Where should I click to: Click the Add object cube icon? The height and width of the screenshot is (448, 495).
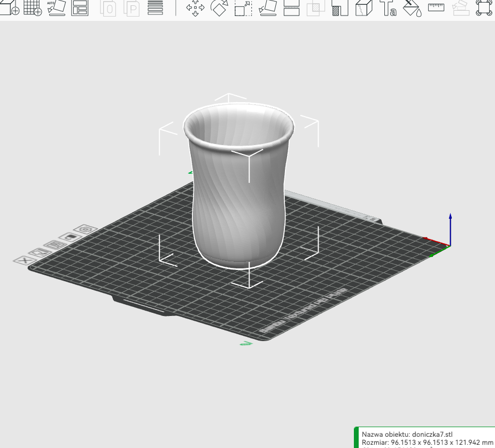(x=10, y=7)
